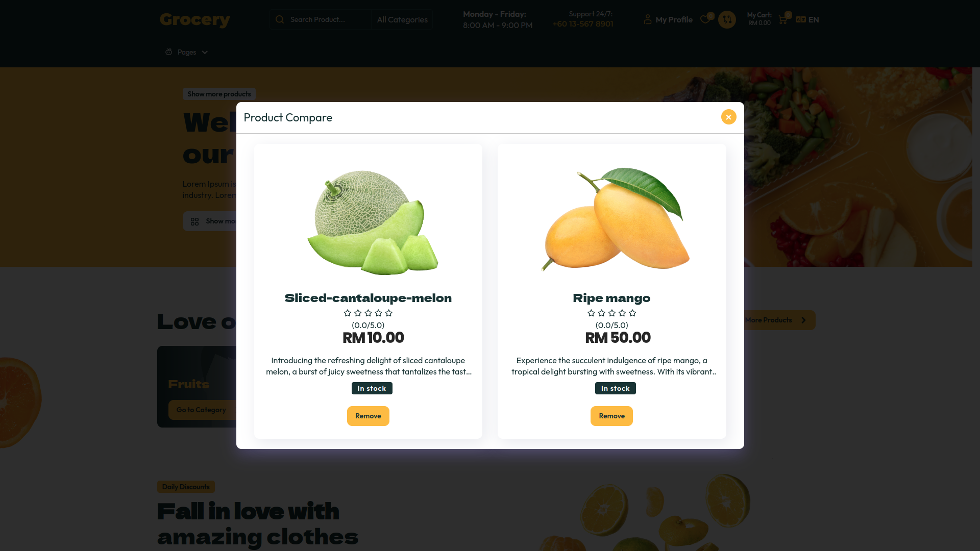
Task: Open the All Categories dropdown
Action: [x=402, y=19]
